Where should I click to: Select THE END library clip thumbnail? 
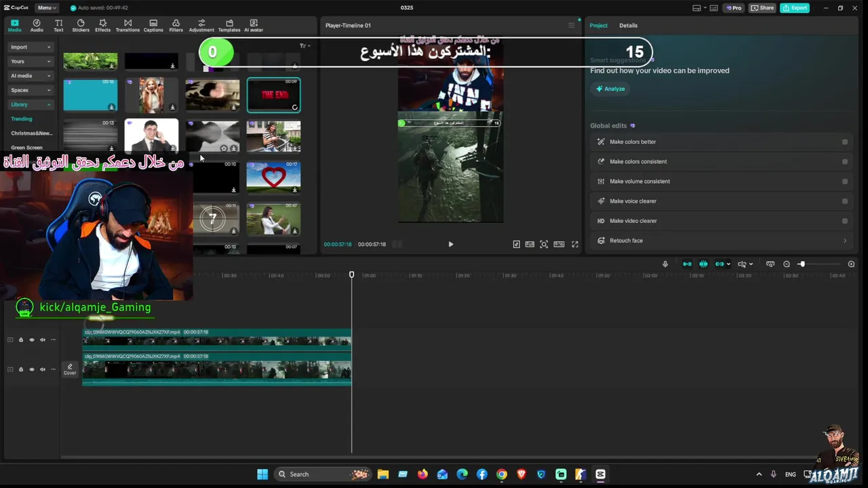(x=273, y=95)
